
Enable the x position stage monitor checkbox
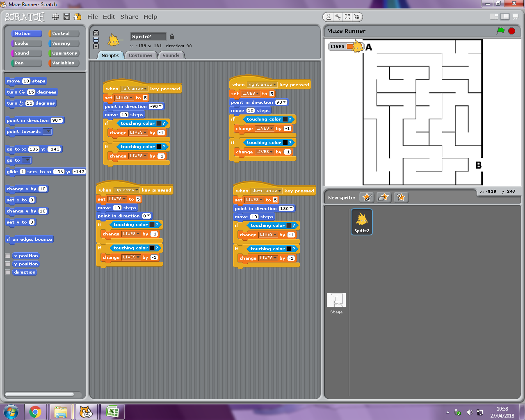tap(7, 256)
